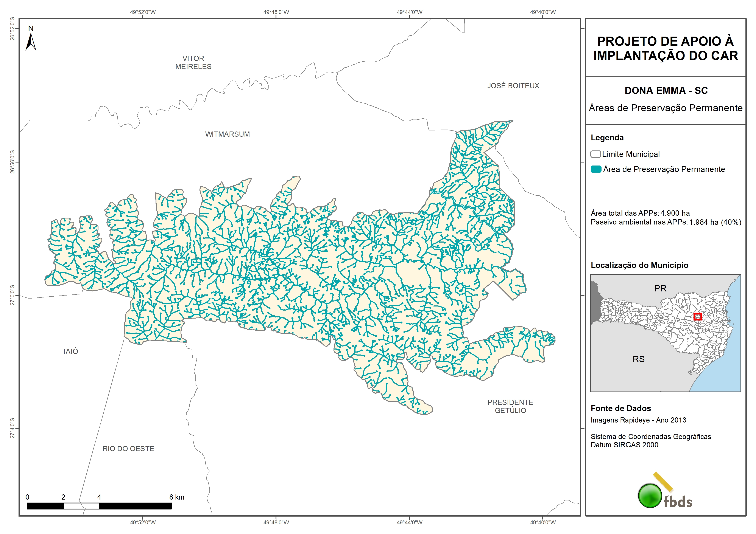Click the RIO DO OESTE label
Image resolution: width=756 pixels, height=534 pixels.
[128, 449]
